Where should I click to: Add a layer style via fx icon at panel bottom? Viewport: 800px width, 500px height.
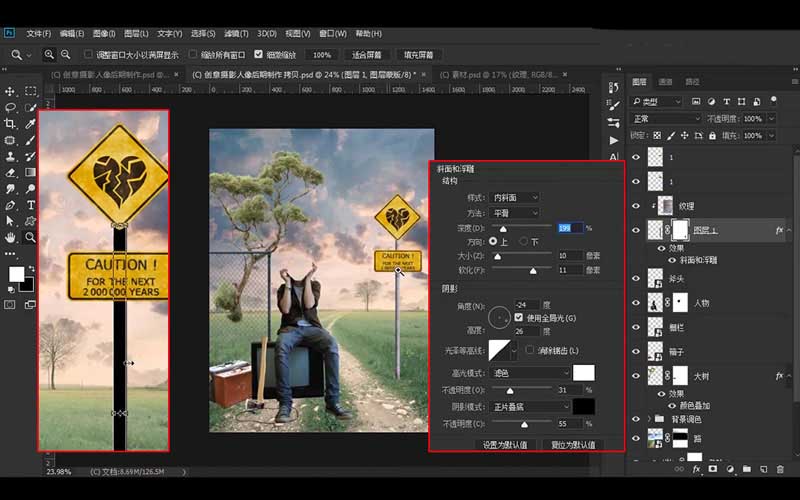pos(696,469)
